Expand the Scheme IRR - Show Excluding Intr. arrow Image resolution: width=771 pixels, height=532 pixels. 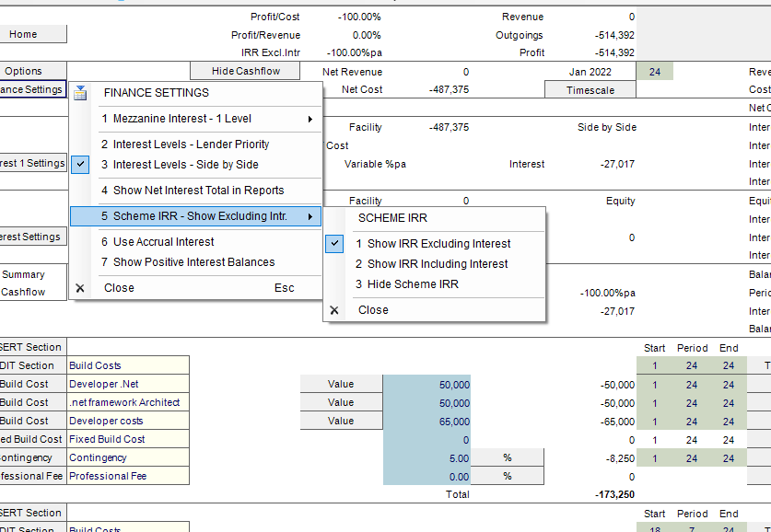tap(310, 216)
